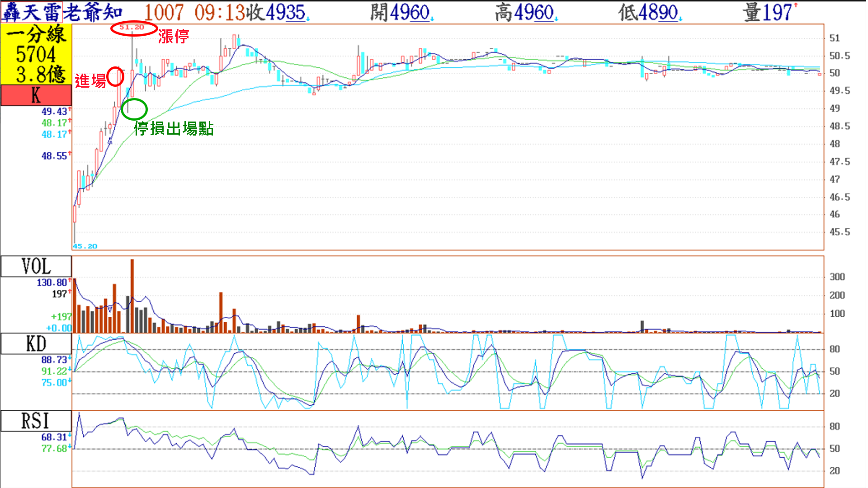Viewport: 868px width, 488px height.
Task: Select the KD indicator panel label
Action: 36,344
